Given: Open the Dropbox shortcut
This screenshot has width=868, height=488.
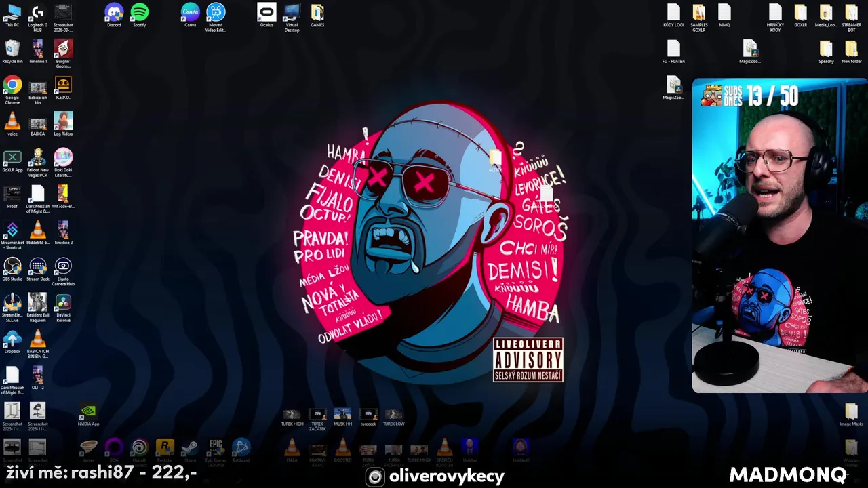Looking at the screenshot, I should coord(12,342).
